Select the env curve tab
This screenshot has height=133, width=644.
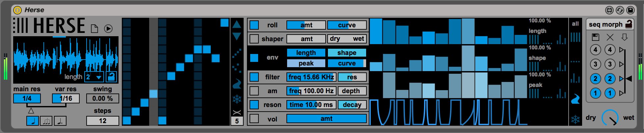pos(347,63)
